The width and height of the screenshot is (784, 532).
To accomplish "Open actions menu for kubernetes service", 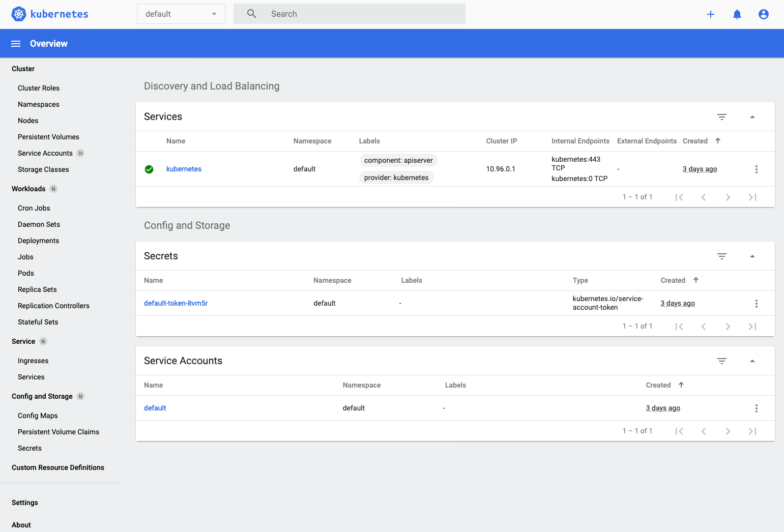I will coord(757,169).
